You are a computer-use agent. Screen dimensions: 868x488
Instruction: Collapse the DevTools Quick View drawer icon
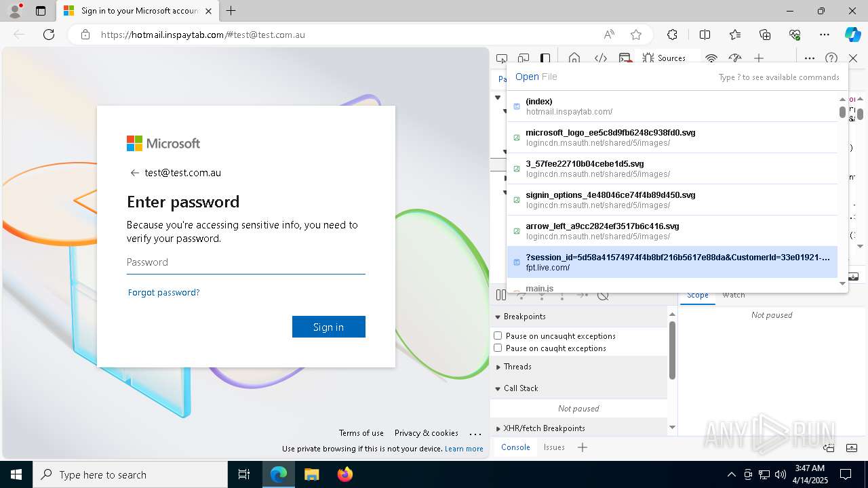[853, 448]
